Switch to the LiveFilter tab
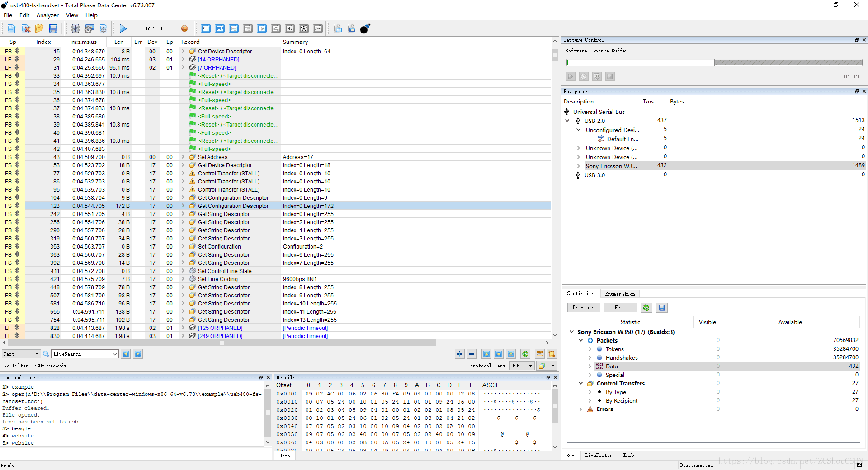 coord(598,456)
